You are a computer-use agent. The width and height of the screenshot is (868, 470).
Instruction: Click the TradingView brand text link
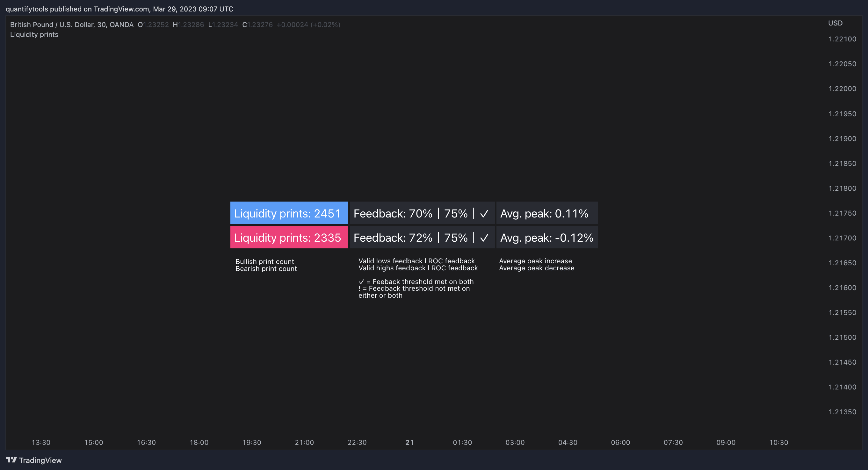(x=40, y=460)
